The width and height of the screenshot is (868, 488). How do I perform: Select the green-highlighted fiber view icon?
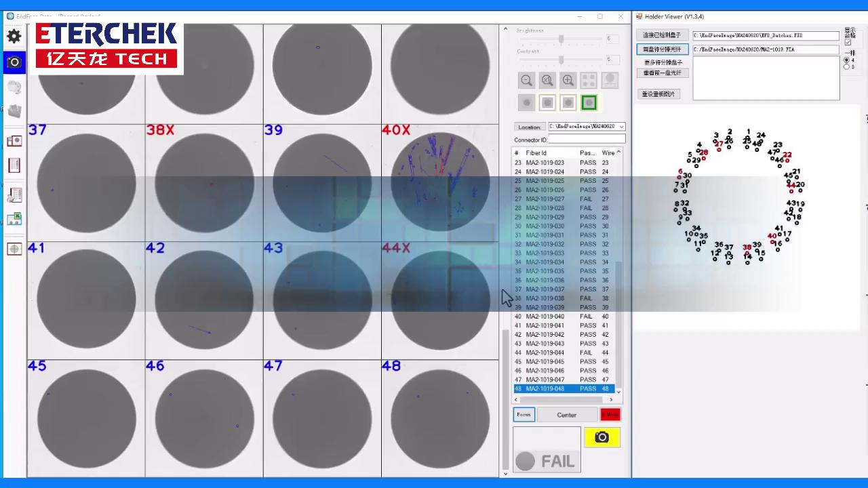click(x=589, y=102)
